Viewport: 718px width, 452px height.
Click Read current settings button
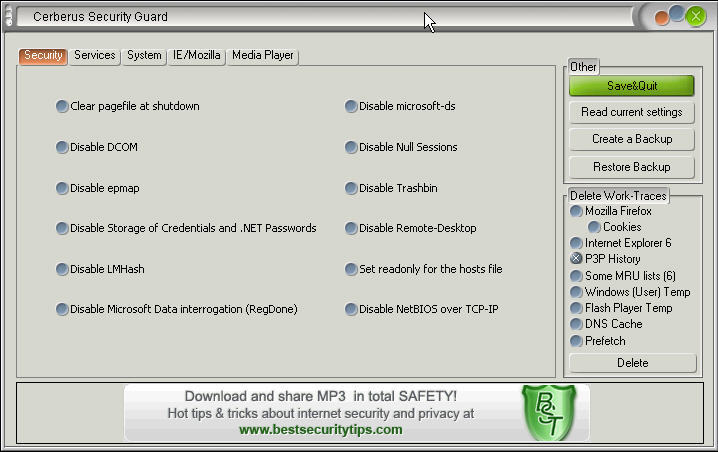coord(632,112)
